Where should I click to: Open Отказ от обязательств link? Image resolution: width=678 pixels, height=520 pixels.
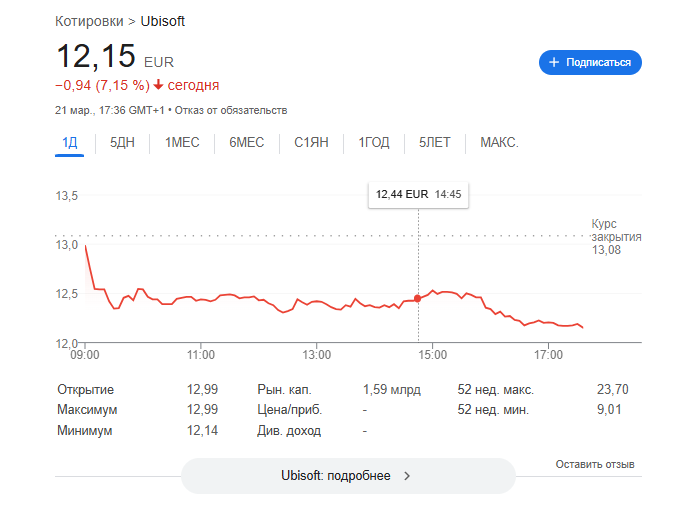point(231,111)
